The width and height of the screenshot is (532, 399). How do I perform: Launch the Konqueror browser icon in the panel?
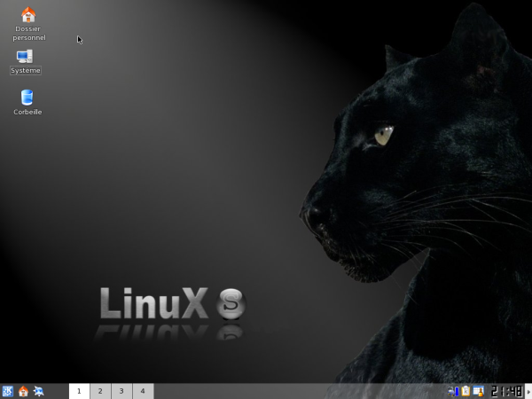(x=38, y=391)
